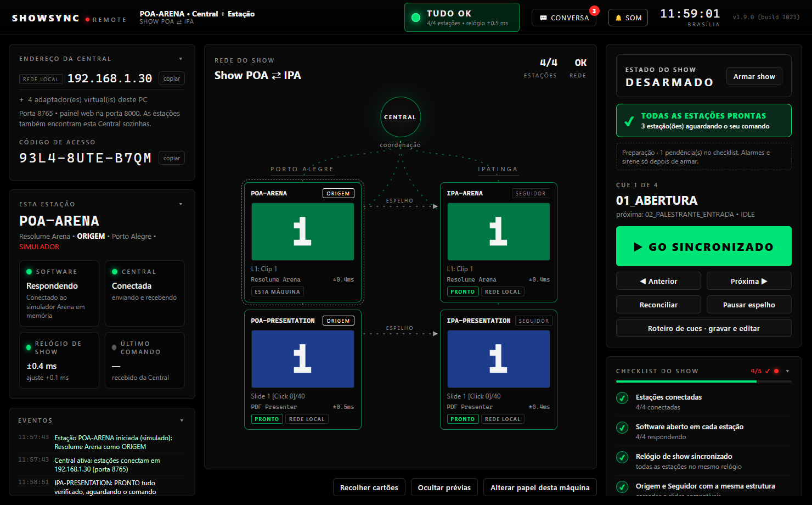Click ORIGEM badge on POA-ARENA card
Screen dimensions: 812x505
339,193
